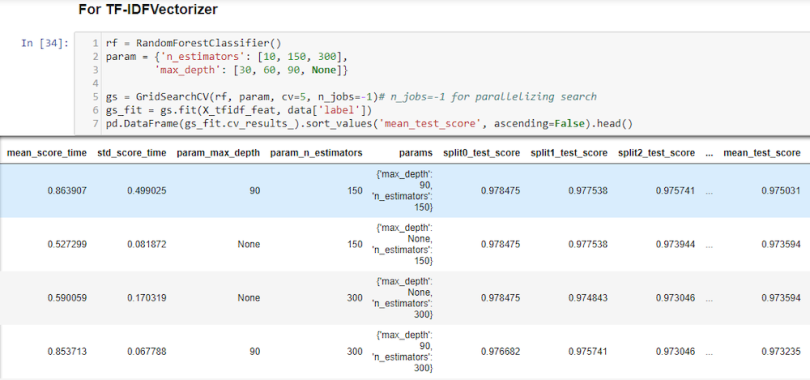Click params cell in the 0.853713 row
Viewport: 810px width, 380px height.
click(x=402, y=352)
